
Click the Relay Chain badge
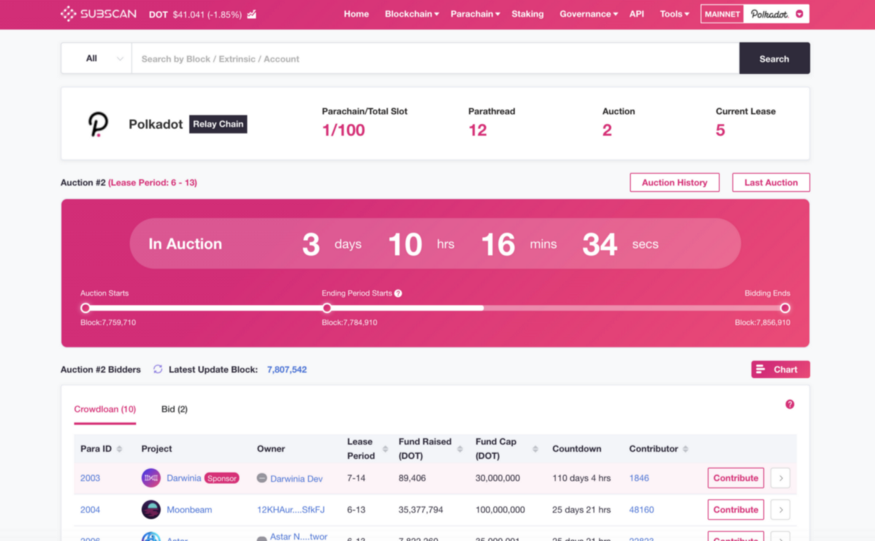tap(218, 124)
